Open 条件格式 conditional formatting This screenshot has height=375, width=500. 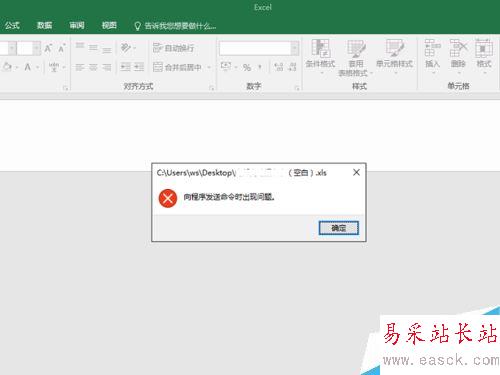(x=320, y=57)
